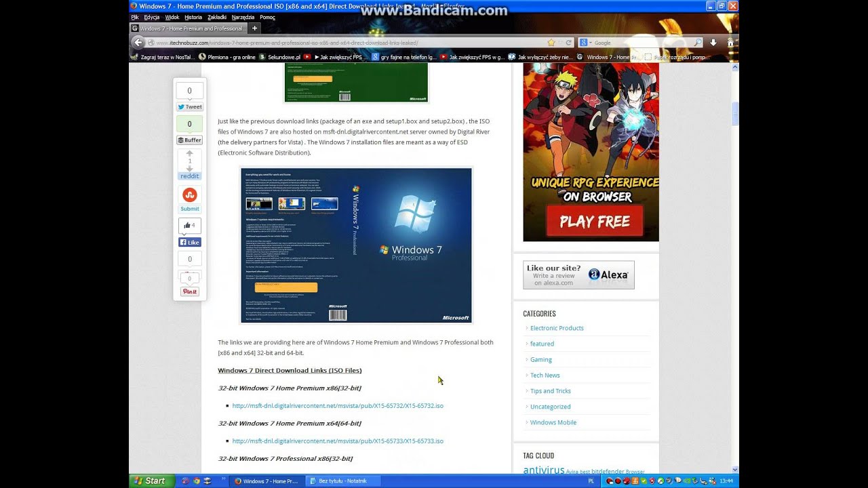Click the Facebook Like button
Image resolution: width=868 pixels, height=488 pixels.
pos(190,242)
